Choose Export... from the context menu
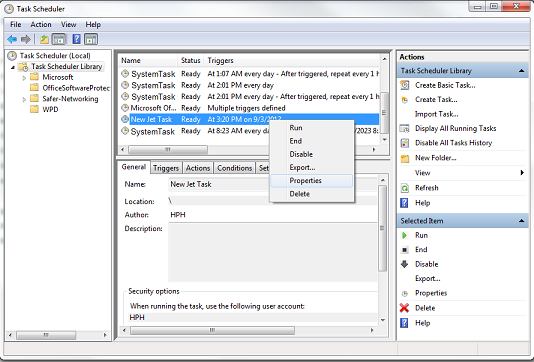This screenshot has width=534, height=362. [x=312, y=168]
